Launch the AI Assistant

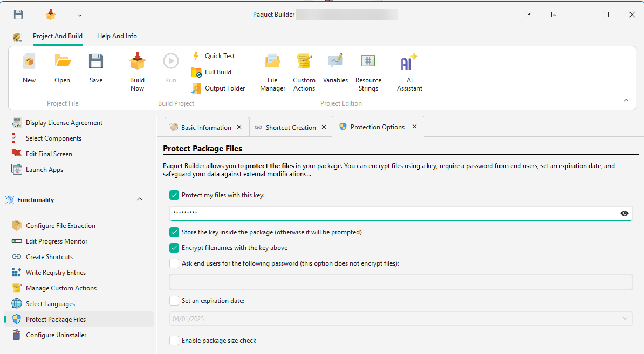click(x=409, y=71)
